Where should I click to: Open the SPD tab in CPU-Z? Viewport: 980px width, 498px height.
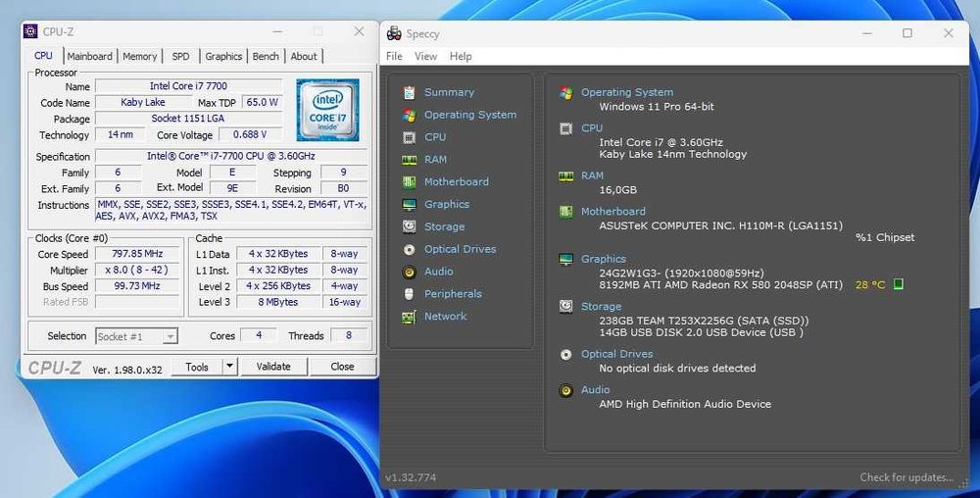(x=180, y=56)
